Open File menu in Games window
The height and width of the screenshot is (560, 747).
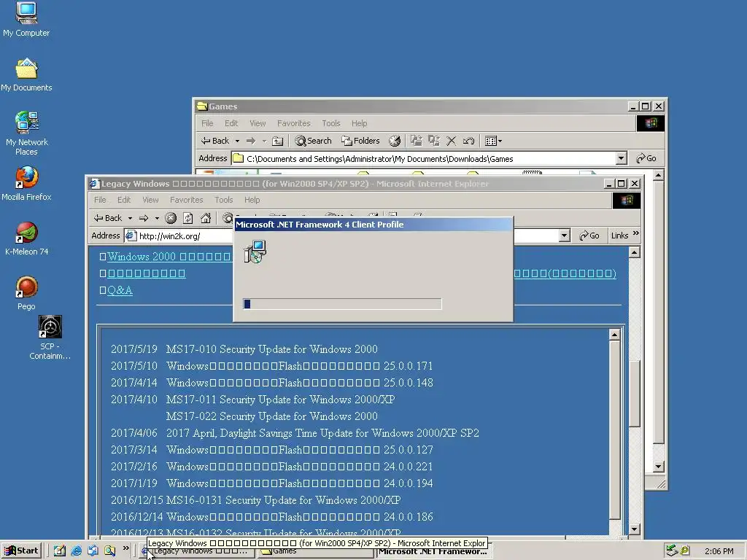(207, 123)
